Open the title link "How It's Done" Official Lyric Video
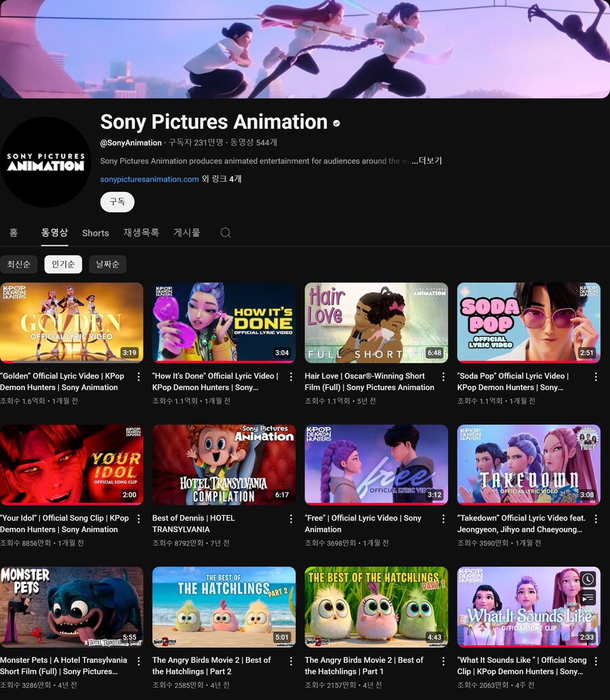This screenshot has height=700, width=610. [216, 382]
